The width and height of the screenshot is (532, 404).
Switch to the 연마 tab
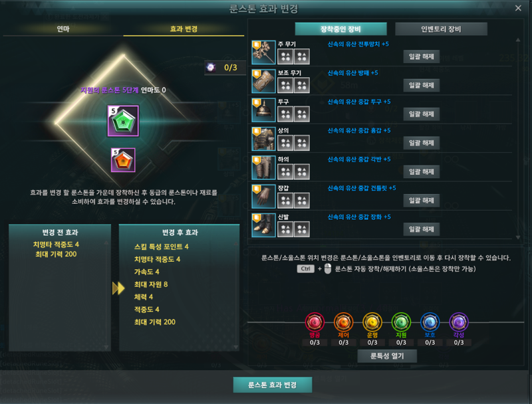tap(63, 29)
